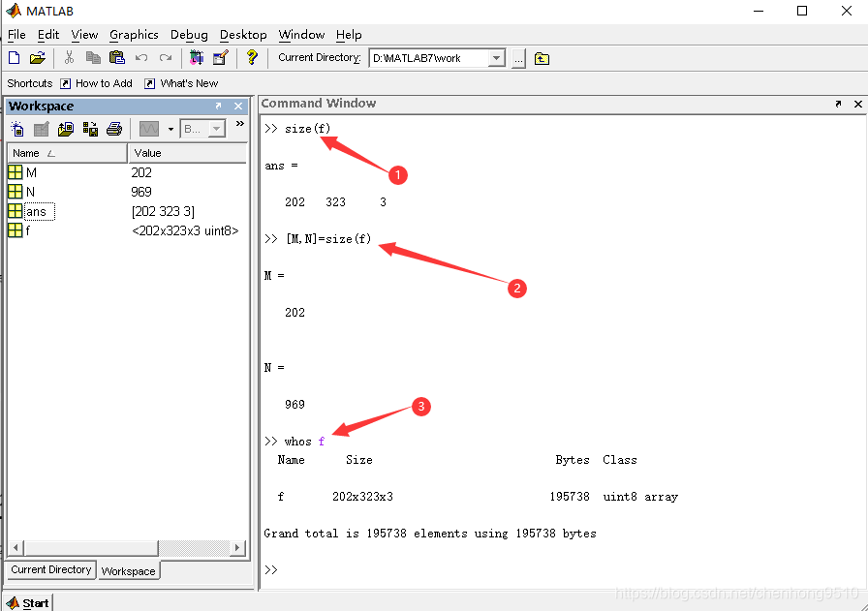The height and width of the screenshot is (611, 868).
Task: Open GUIDE from the toolbar icon
Action: point(220,57)
